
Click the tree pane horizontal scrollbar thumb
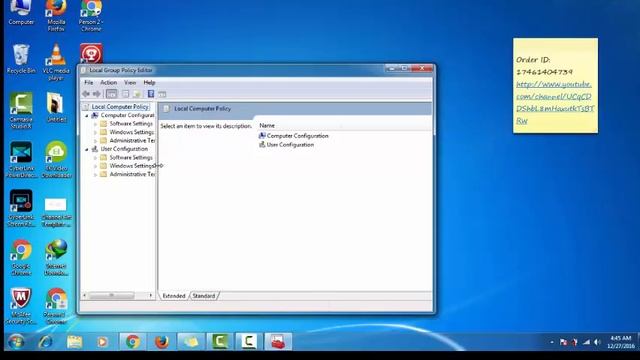coord(111,295)
